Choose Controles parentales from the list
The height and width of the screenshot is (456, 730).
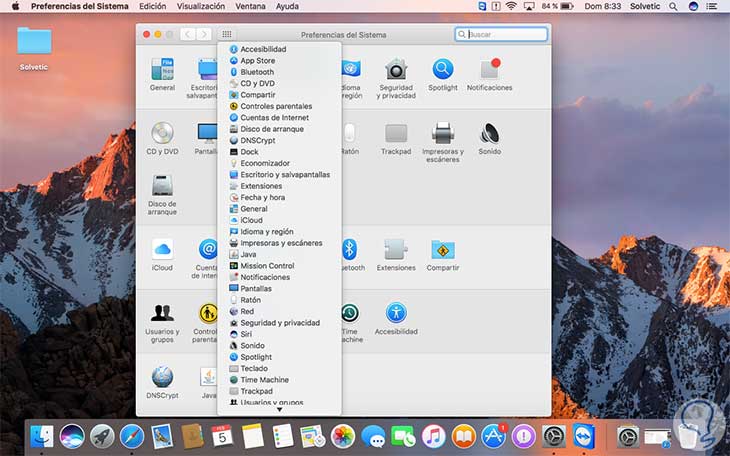click(x=279, y=106)
